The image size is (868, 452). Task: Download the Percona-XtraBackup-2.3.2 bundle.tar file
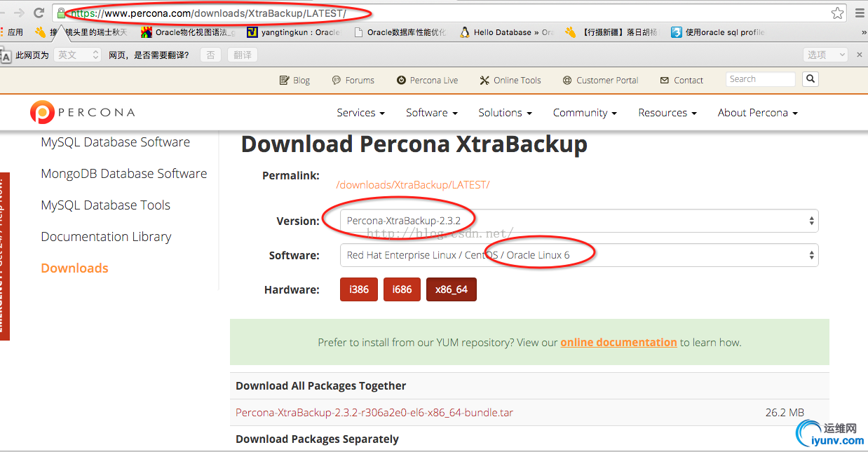click(x=374, y=413)
